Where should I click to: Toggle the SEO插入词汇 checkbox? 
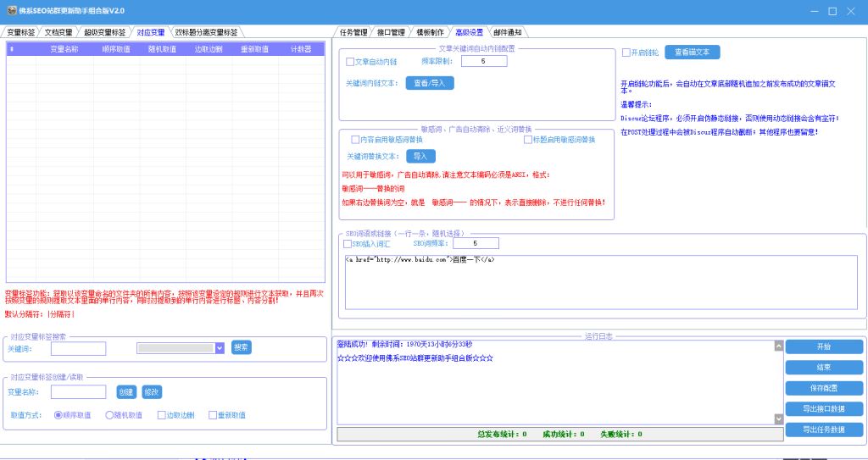coord(348,244)
